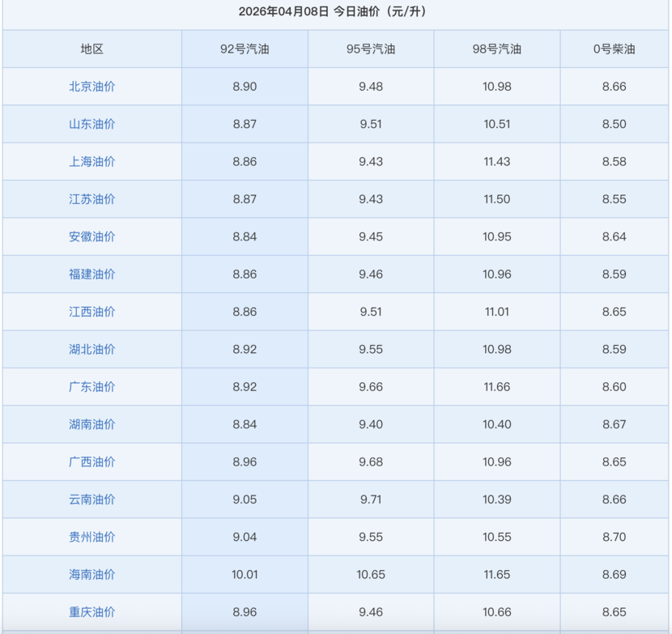Select the 江苏油价 link
672x634 pixels.
[x=92, y=199]
